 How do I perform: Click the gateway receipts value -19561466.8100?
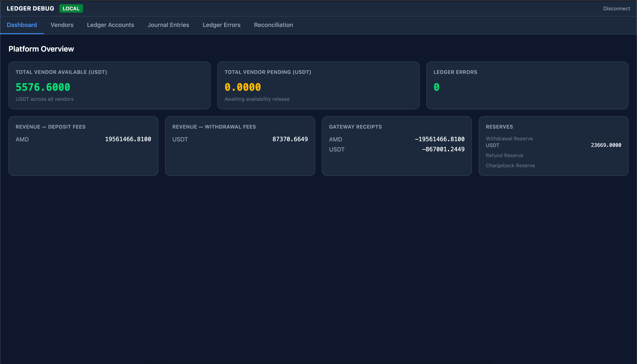[x=440, y=139]
